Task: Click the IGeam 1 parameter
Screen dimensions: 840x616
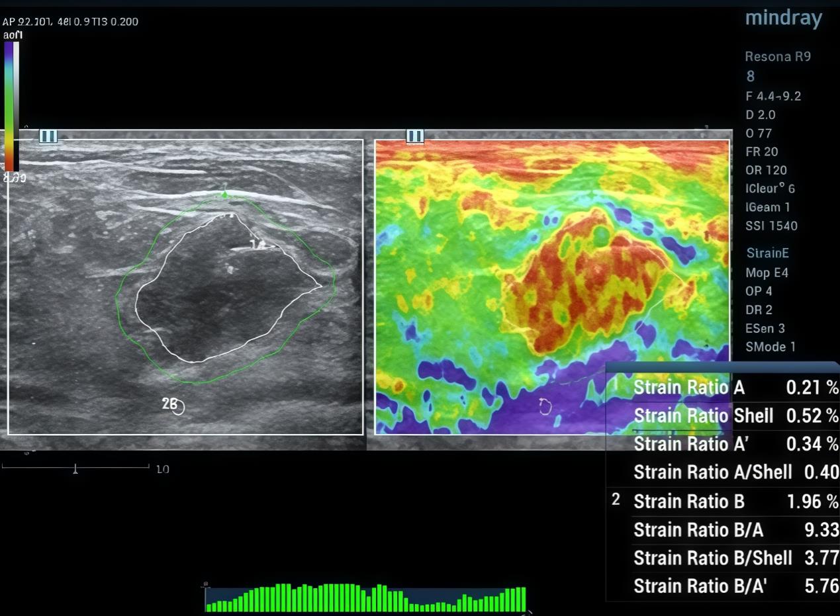Action: 768,207
